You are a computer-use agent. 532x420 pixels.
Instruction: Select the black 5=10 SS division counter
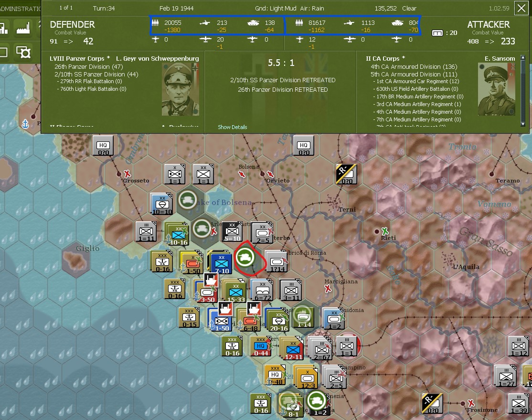tap(232, 231)
